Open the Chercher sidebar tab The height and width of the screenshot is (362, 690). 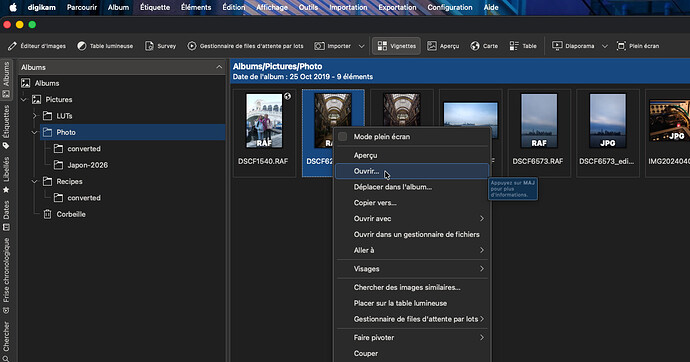coord(6,341)
